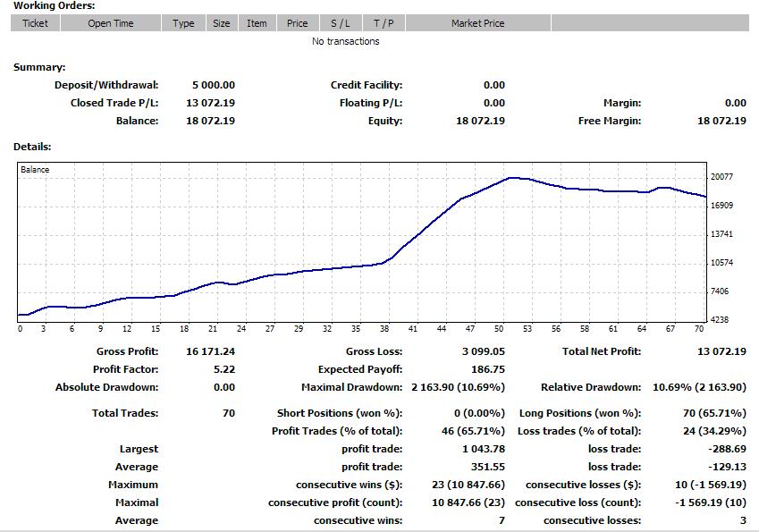Click the Ticket column header
The image size is (759, 532).
35,23
